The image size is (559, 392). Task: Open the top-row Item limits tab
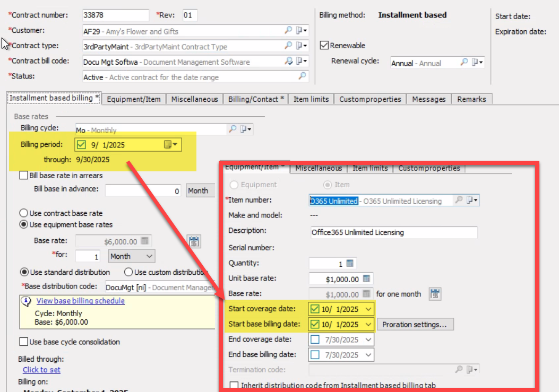point(311,99)
